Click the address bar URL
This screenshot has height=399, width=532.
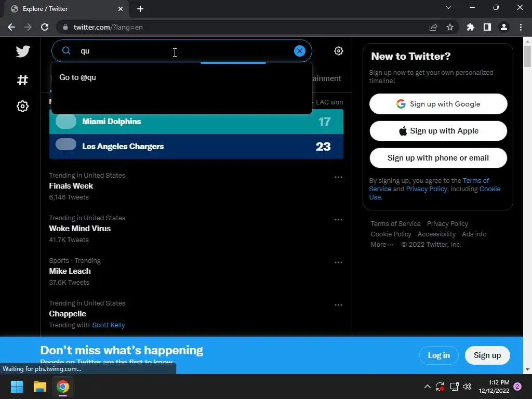tap(108, 27)
